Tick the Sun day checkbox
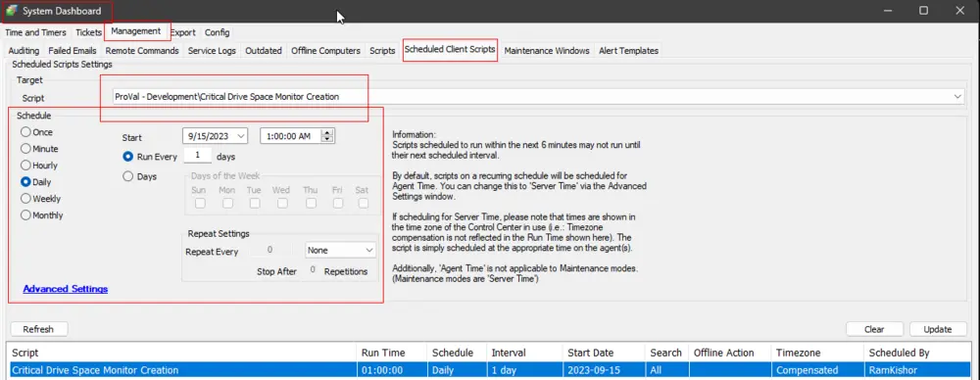Viewport: 980px width, 380px height. [x=200, y=203]
